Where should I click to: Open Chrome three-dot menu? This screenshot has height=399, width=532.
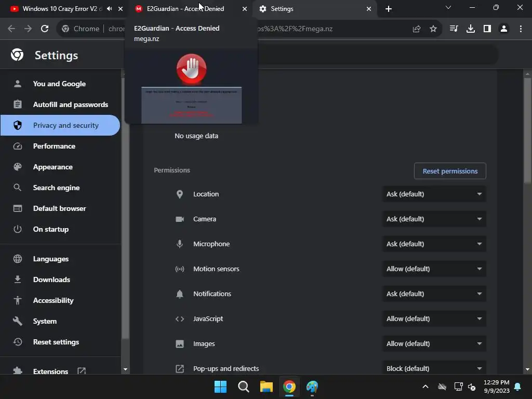(x=521, y=29)
